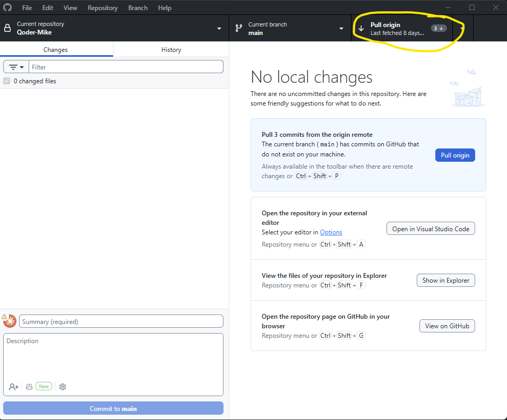Screen dimensions: 507x420
Task: Click the Show in Explorer button
Action: tap(445, 281)
